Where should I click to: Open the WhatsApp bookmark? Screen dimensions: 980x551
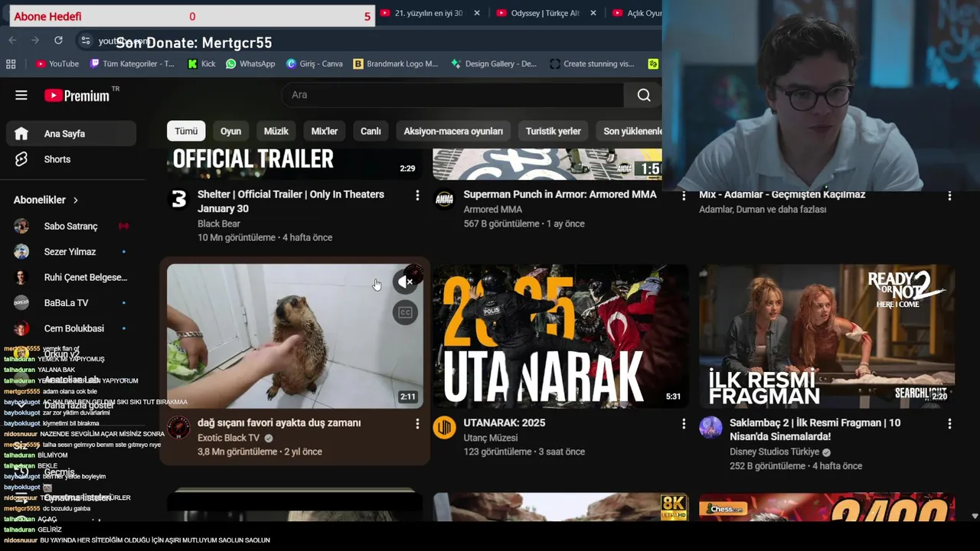pyautogui.click(x=250, y=64)
